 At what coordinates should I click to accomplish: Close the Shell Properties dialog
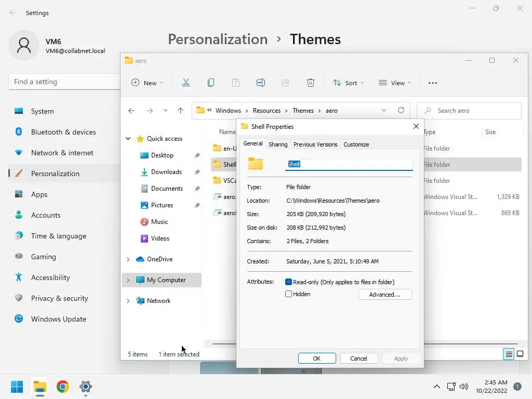click(x=416, y=126)
